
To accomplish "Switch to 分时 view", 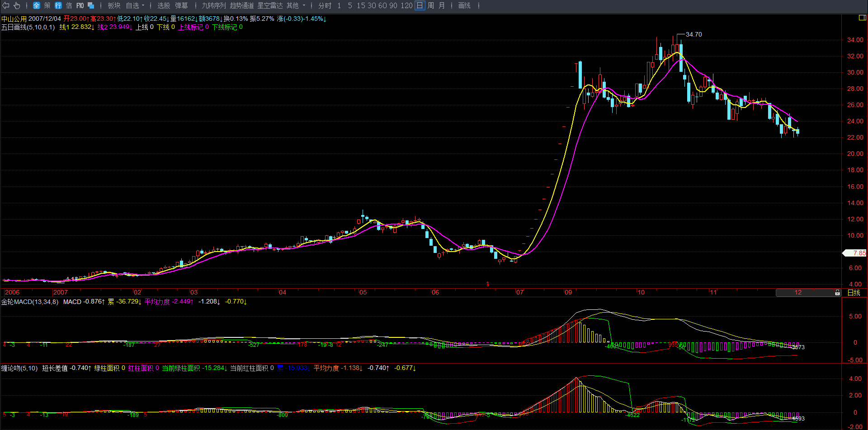I will coord(325,5).
